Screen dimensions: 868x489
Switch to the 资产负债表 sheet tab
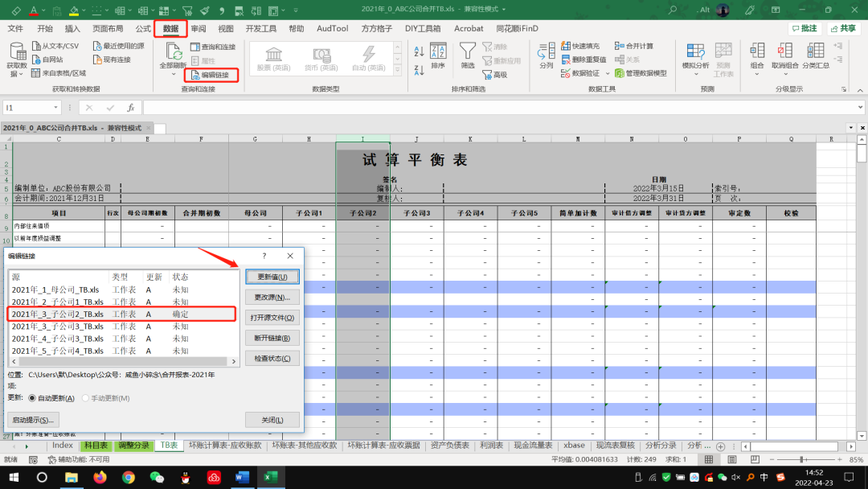tap(449, 446)
